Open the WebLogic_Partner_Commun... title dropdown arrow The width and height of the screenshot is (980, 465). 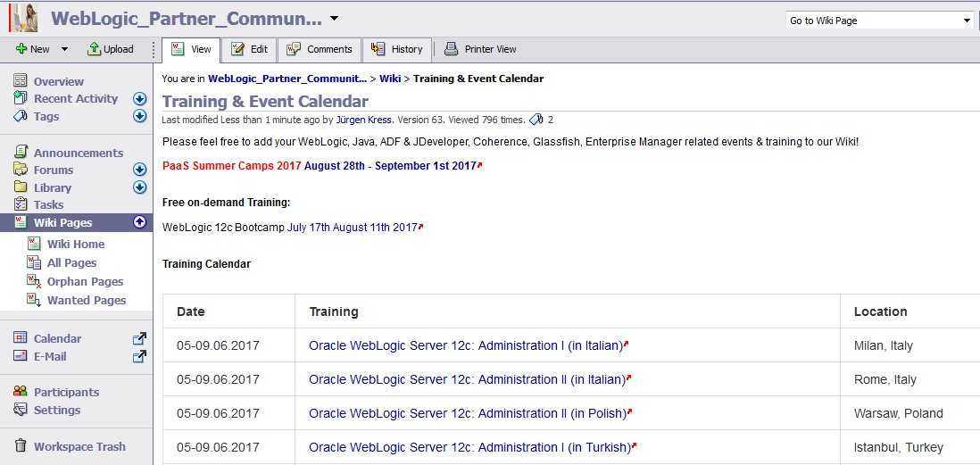[x=335, y=18]
